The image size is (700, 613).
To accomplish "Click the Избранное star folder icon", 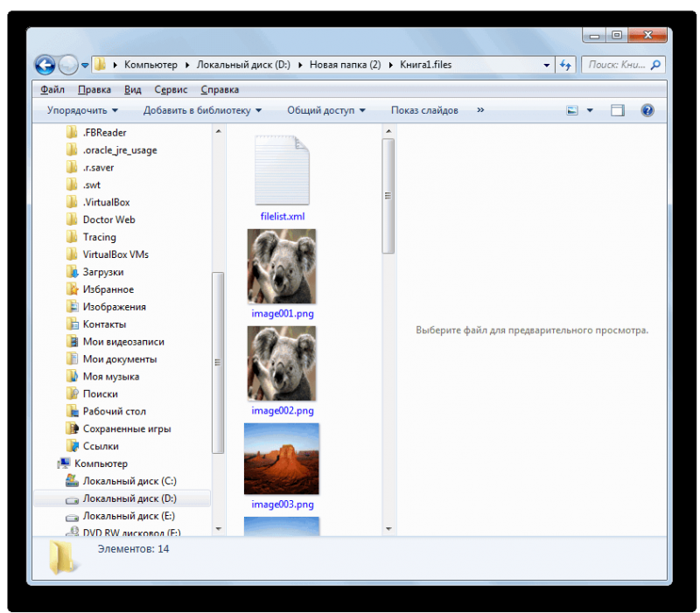I will (x=72, y=289).
